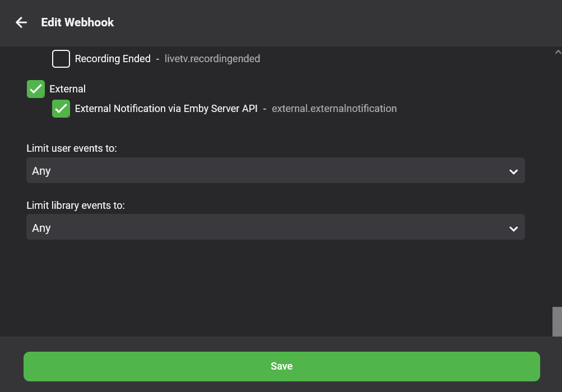562x392 pixels.
Task: Enable the Recording Ended event checkbox
Action: (x=61, y=59)
